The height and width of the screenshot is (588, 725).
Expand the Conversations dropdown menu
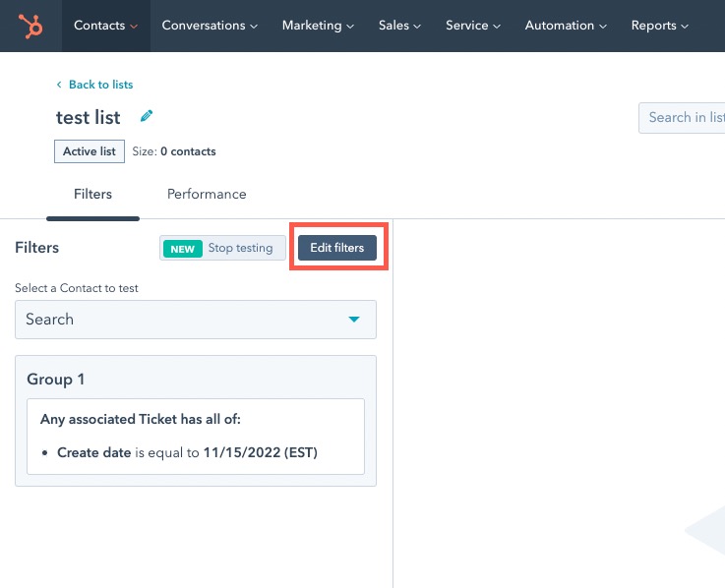point(210,26)
